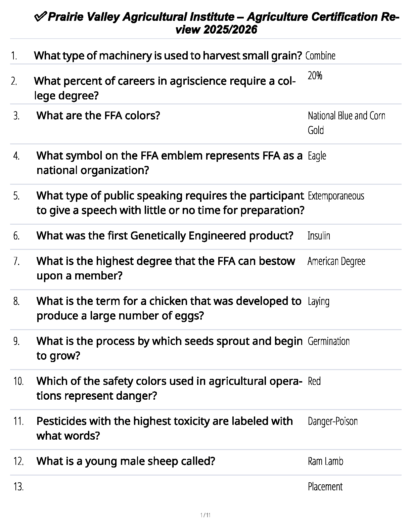This screenshot has height=532, width=411.
Task: Click the first Genetically Engineered product question
Action: [x=165, y=236]
